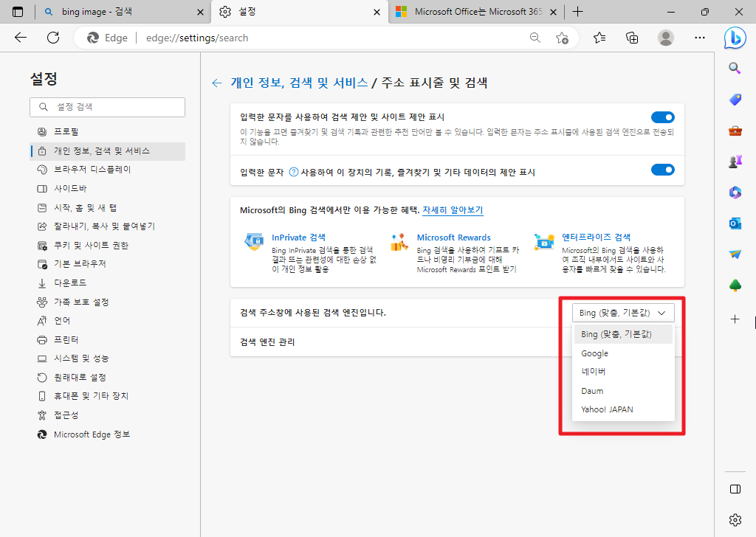Open the 엔터프라이즈 검색 link
The width and height of the screenshot is (756, 537).
coord(596,237)
